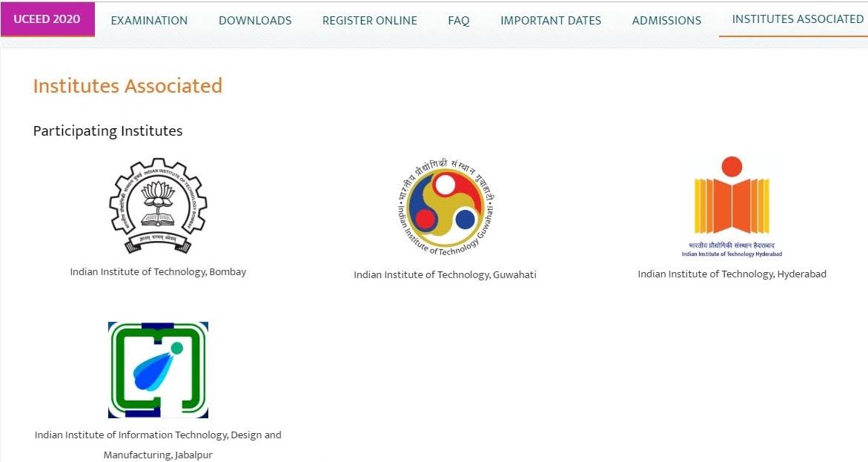Viewport: 868px width, 462px height.
Task: Open Indian Institute of Technology, Hyderabad link
Action: pyautogui.click(x=732, y=274)
